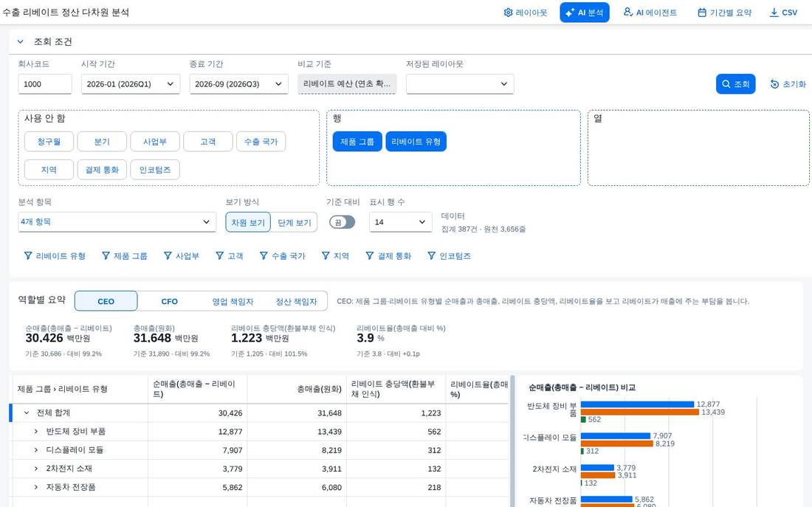Select the 결제 통화 dimension chip
The height and width of the screenshot is (507, 812).
pos(102,169)
